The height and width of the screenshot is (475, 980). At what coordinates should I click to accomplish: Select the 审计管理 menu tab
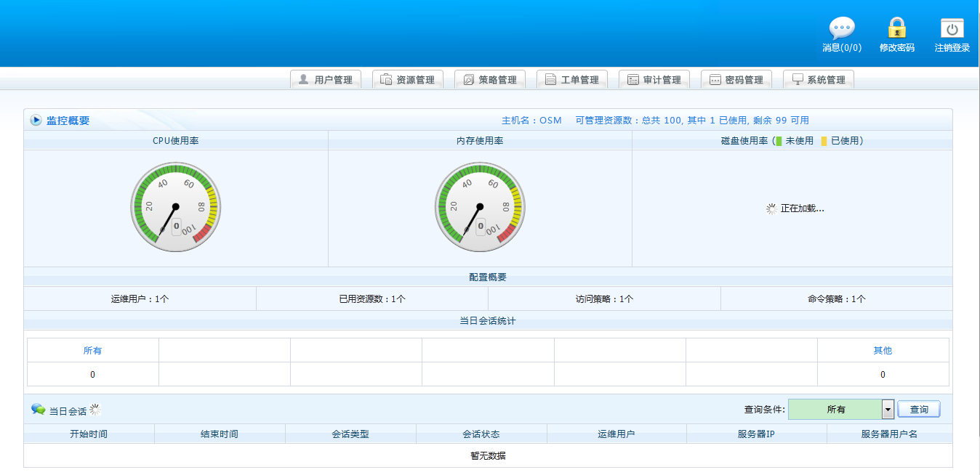click(654, 80)
